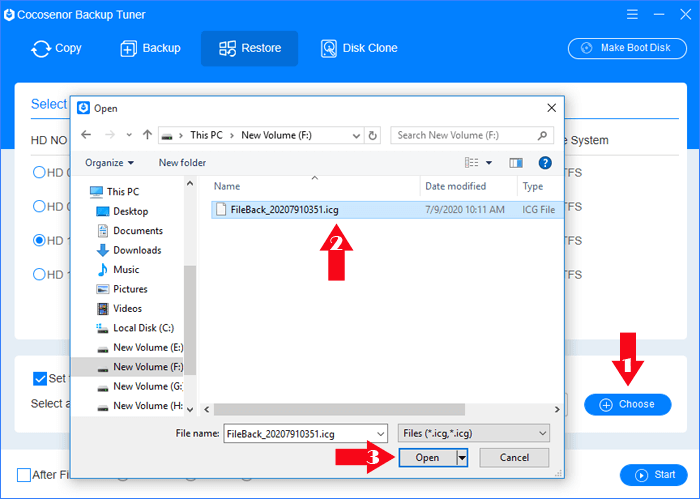The width and height of the screenshot is (700, 499).
Task: Select Videos in navigation pane
Action: pos(119,309)
